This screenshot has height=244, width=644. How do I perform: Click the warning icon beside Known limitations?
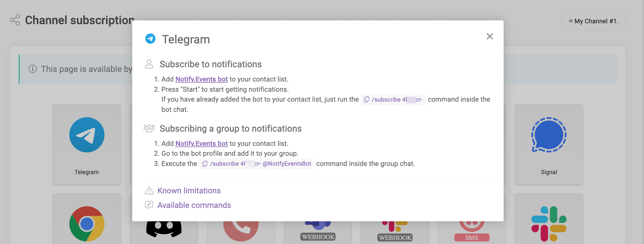[x=149, y=190]
